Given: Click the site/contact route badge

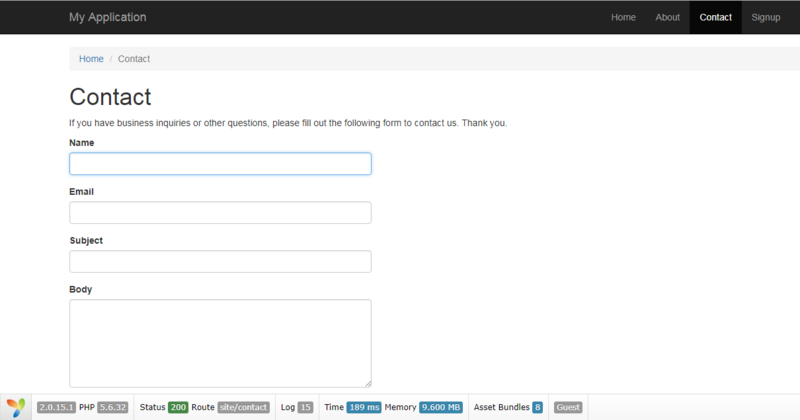Looking at the screenshot, I should [x=243, y=408].
